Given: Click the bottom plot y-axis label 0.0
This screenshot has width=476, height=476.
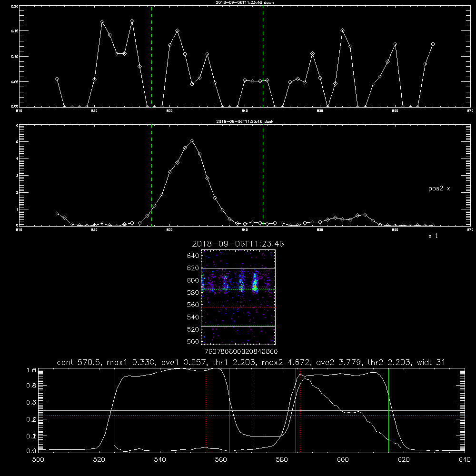Looking at the screenshot, I should point(31,451).
